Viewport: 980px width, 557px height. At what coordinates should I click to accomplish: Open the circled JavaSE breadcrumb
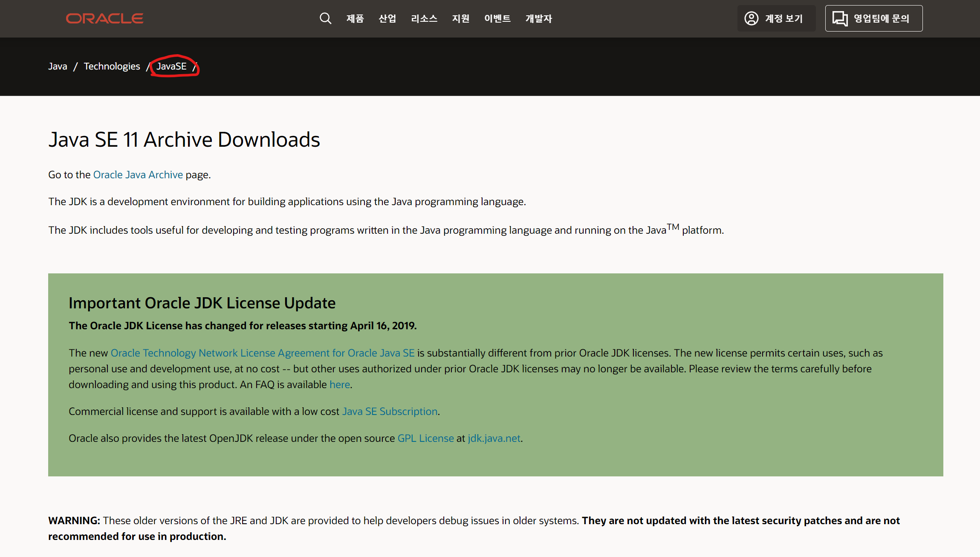pos(171,66)
